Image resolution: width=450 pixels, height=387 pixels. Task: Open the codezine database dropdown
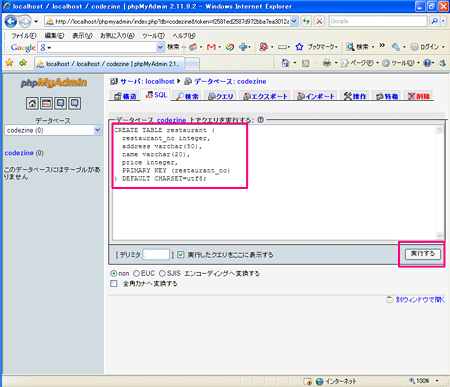coord(53,130)
